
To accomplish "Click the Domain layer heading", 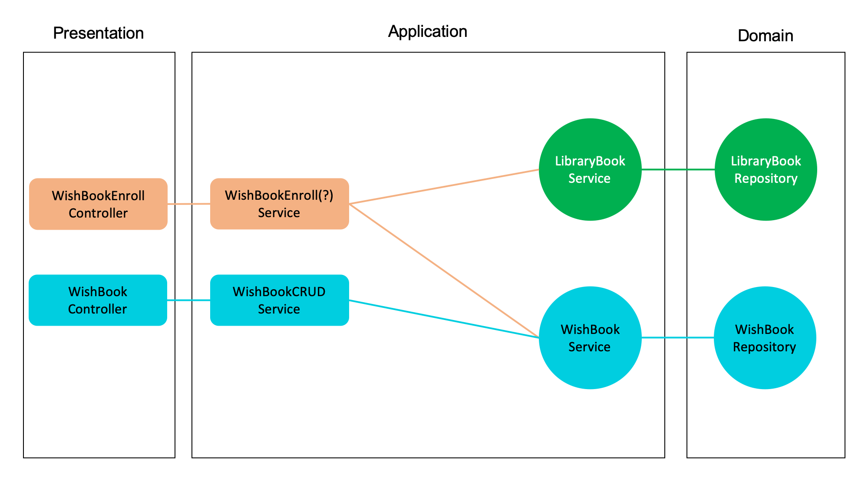I will (765, 36).
